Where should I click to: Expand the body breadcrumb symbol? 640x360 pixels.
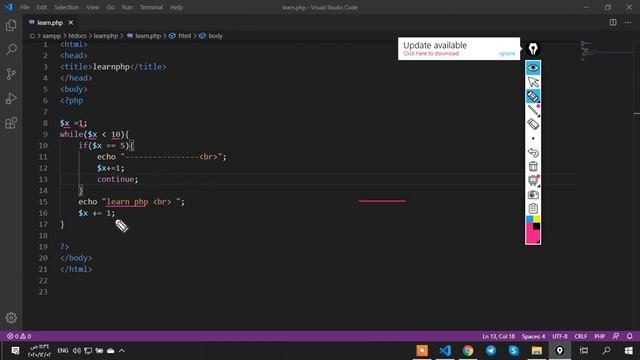(211, 36)
